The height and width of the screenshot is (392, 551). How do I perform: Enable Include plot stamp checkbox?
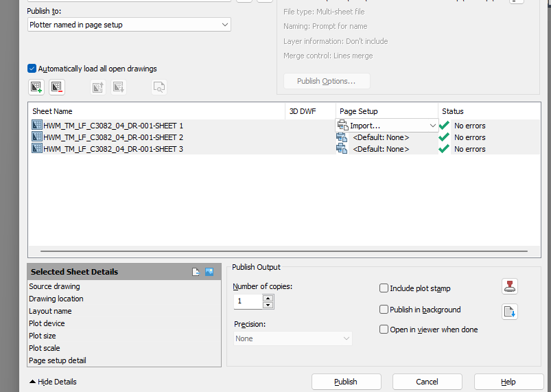(x=384, y=288)
